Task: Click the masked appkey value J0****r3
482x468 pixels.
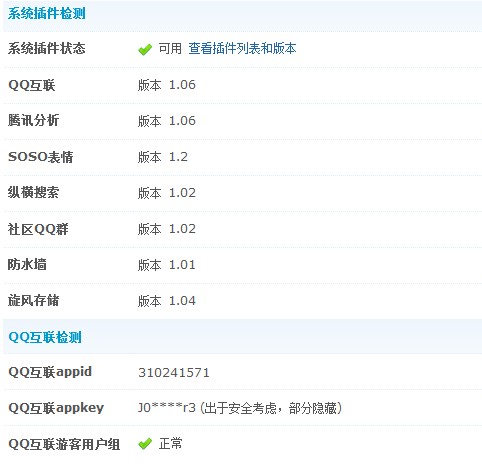Action: [167, 408]
